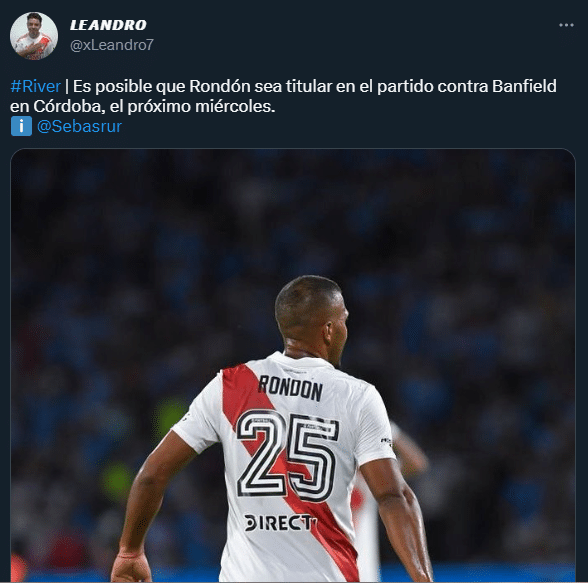Open the @xLeandro7 handle
Screen dimensions: 588x583
pyautogui.click(x=112, y=45)
